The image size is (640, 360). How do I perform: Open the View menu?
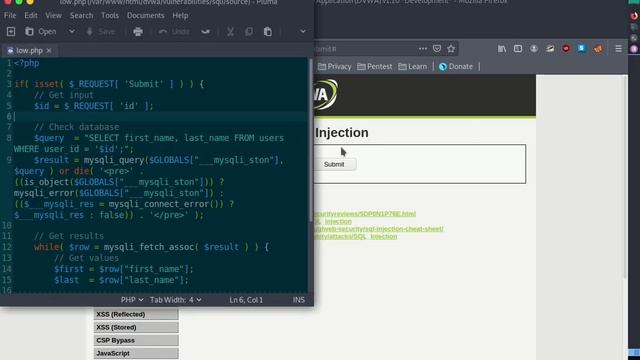click(53, 15)
